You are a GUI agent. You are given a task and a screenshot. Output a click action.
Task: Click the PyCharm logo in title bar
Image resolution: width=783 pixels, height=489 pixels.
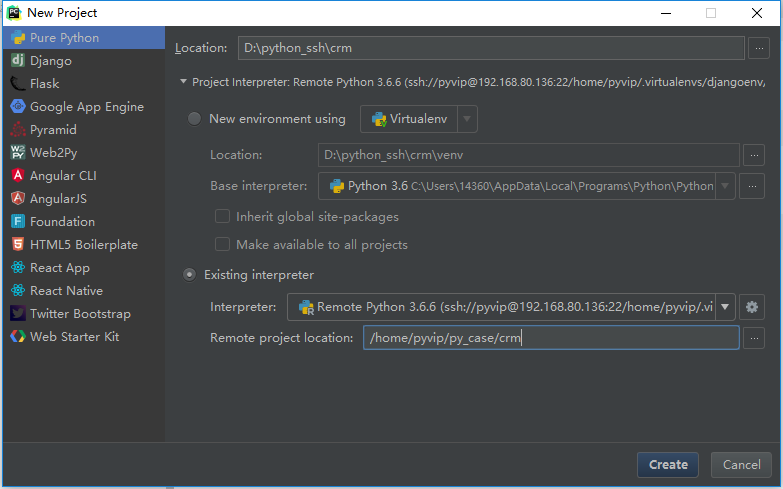tap(14, 13)
